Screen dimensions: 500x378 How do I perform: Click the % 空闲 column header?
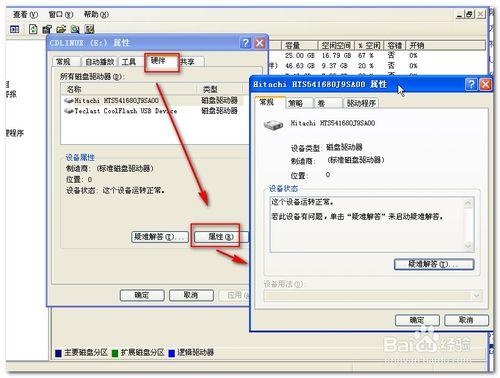[x=369, y=45]
